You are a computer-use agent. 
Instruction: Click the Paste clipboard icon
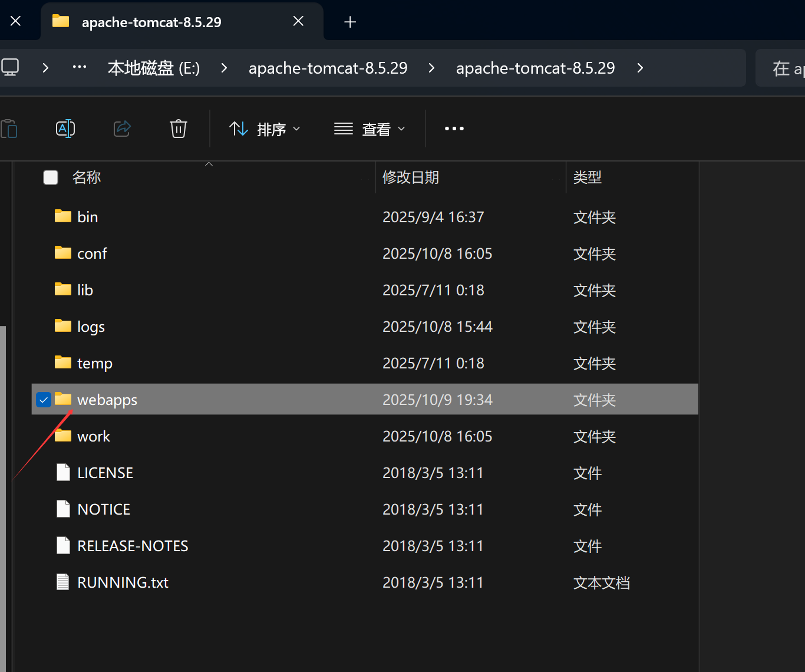[x=9, y=129]
